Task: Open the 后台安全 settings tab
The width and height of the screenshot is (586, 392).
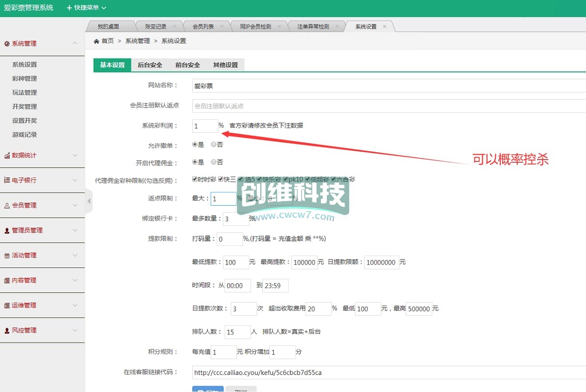Action: [x=150, y=65]
